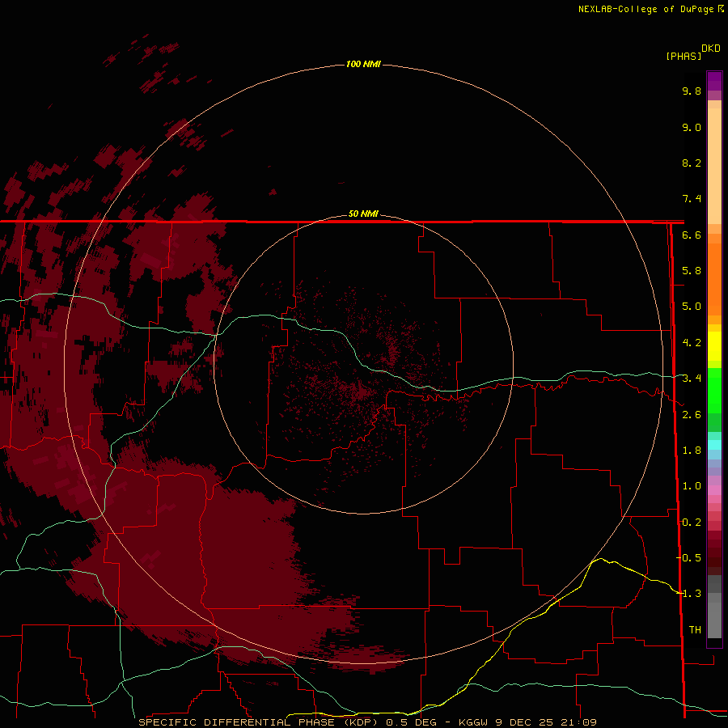Select the 1.8 value on color scale
Viewport: 728px width, 728px height.
692,451
